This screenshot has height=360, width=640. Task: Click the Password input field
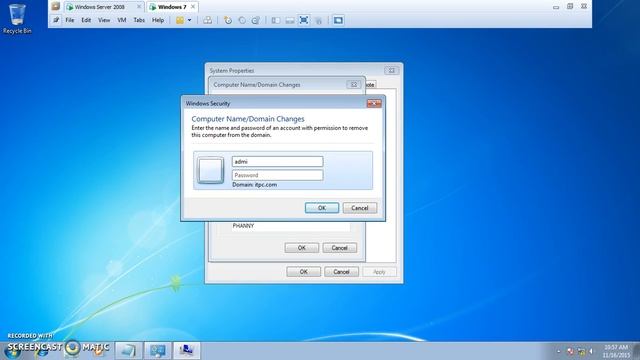pos(278,175)
